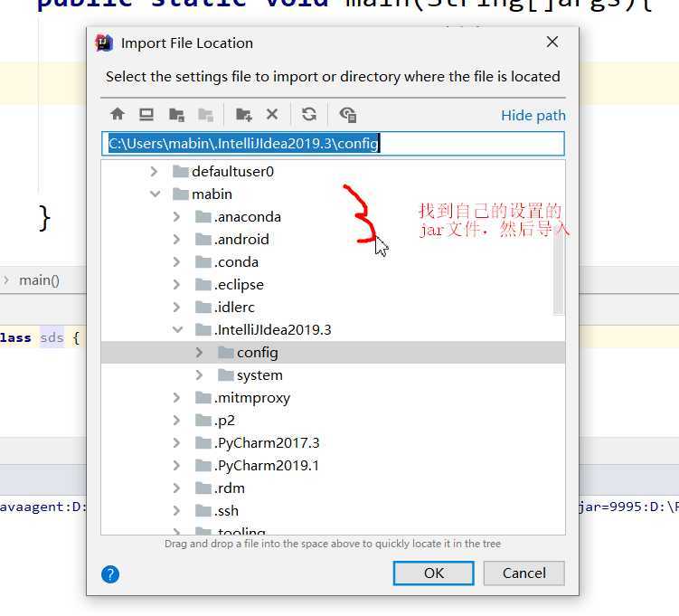
Task: Refresh the file tree
Action: click(308, 114)
